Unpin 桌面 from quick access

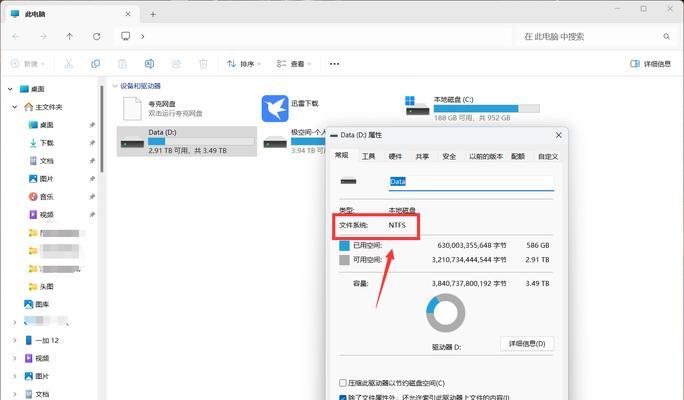click(92, 125)
